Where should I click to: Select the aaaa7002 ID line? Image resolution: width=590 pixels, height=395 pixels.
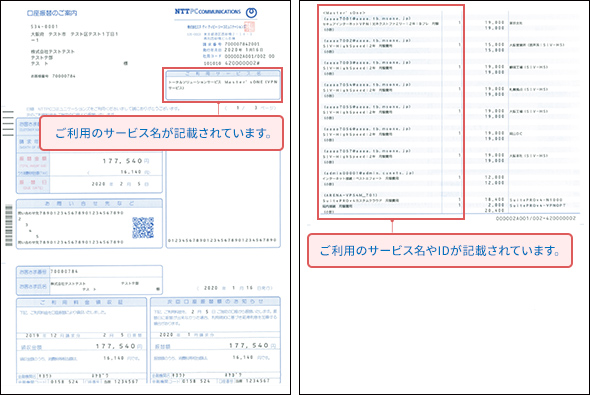pyautogui.click(x=367, y=40)
